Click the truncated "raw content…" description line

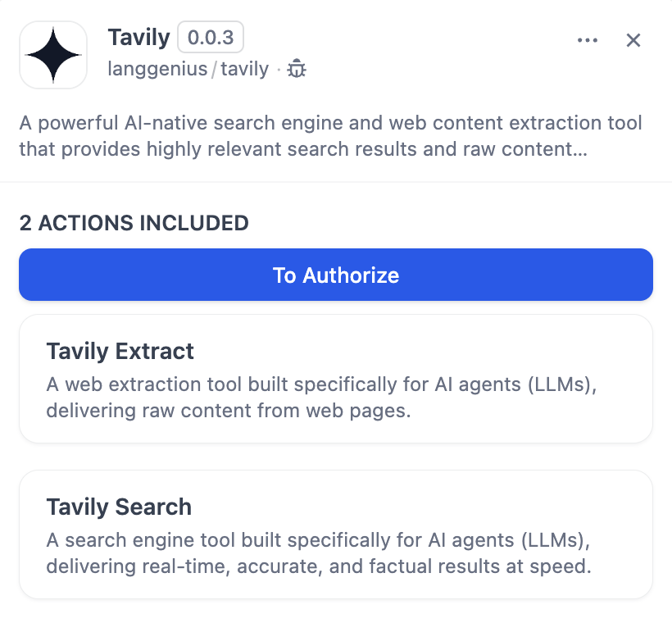coord(303,150)
